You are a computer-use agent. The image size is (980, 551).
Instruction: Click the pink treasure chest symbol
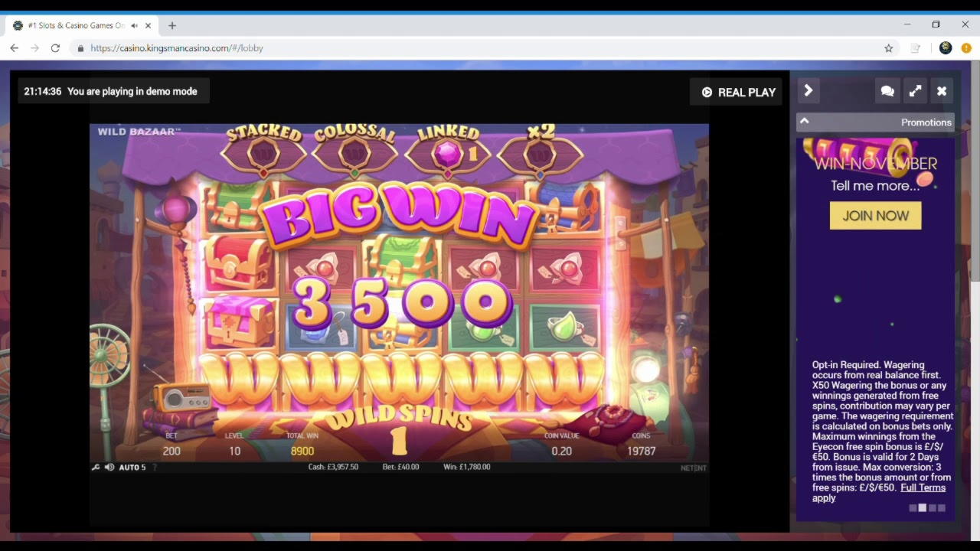[241, 321]
